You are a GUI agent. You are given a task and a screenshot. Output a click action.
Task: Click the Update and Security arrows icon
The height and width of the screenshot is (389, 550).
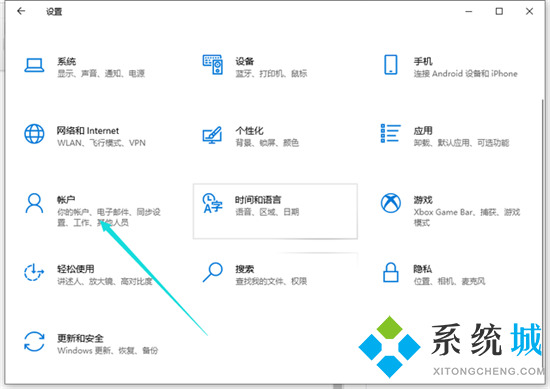click(x=34, y=342)
